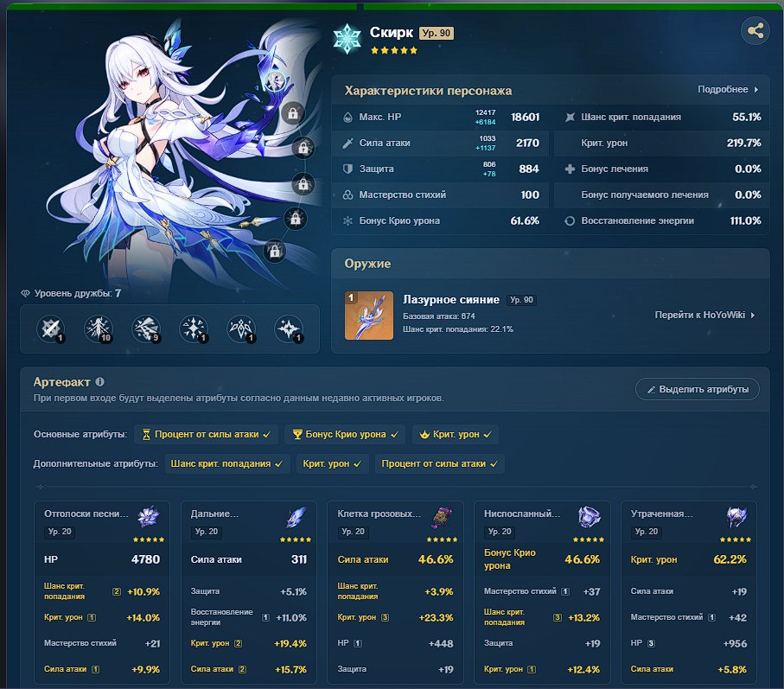Click the Клетка грозовых sands artifact icon
784x689 pixels.
pyautogui.click(x=442, y=517)
